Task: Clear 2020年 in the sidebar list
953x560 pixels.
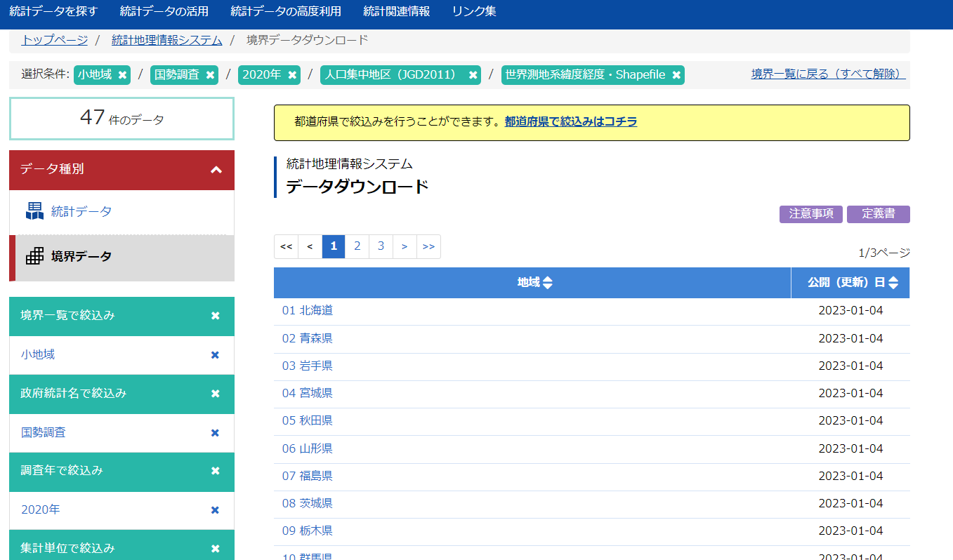Action: pyautogui.click(x=215, y=510)
